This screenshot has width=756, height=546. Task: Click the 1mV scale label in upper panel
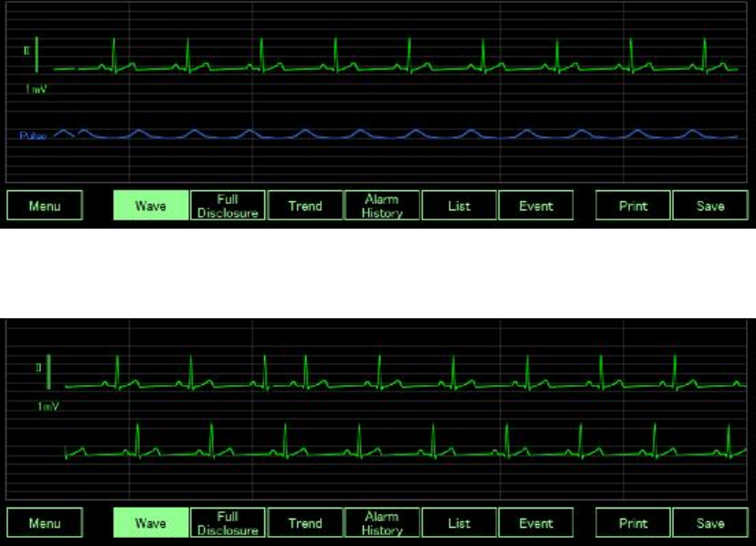click(x=37, y=89)
